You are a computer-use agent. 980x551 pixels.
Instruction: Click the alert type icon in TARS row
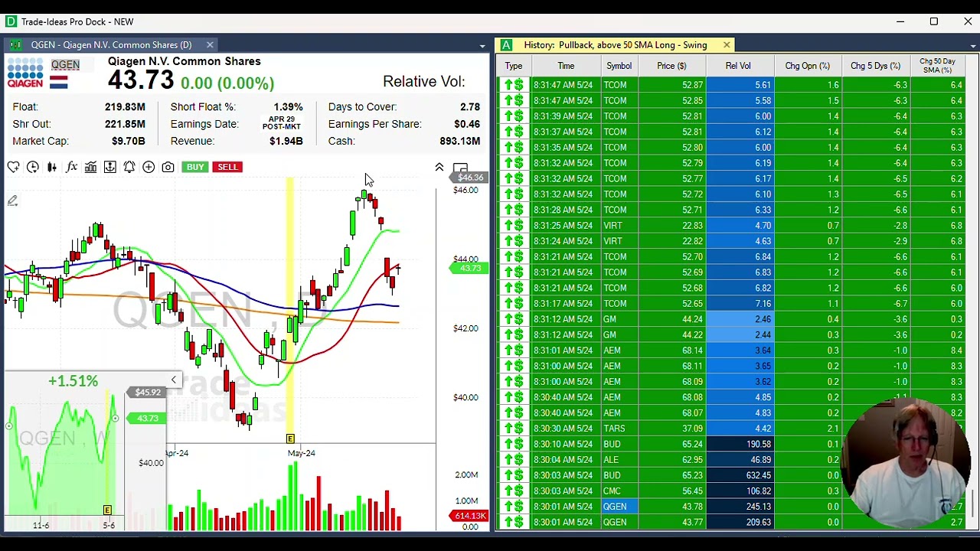tap(514, 429)
